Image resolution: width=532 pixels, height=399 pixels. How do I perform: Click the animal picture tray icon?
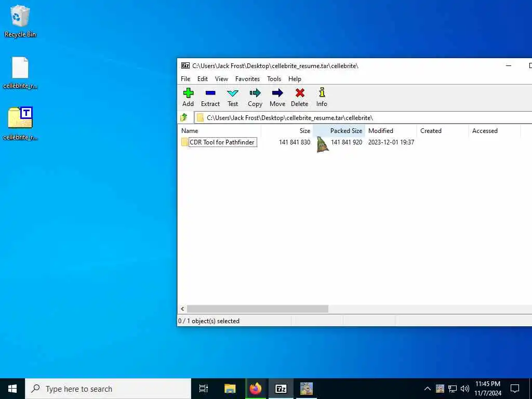[x=440, y=389]
